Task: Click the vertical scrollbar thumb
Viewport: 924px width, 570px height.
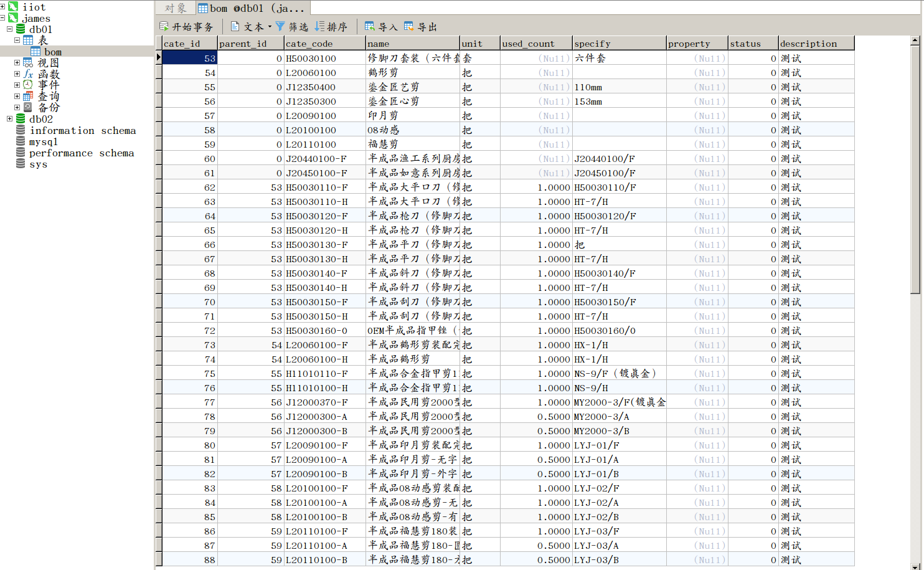Action: pyautogui.click(x=915, y=169)
